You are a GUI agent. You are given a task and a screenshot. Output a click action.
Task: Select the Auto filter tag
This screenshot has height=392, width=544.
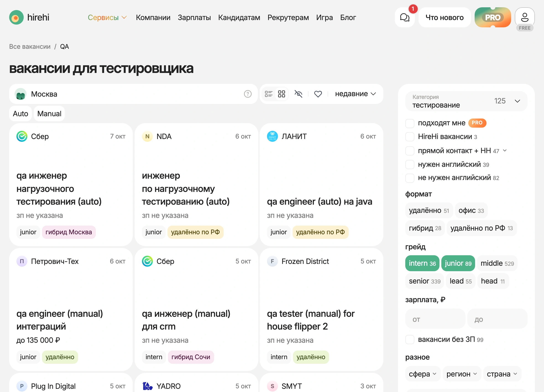[x=20, y=113]
